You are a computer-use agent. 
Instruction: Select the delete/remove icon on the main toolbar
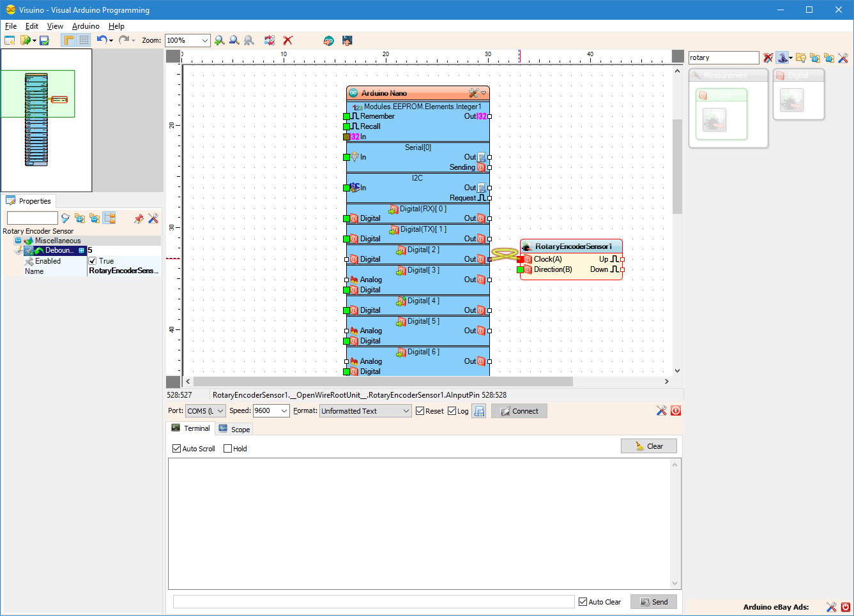click(x=287, y=40)
